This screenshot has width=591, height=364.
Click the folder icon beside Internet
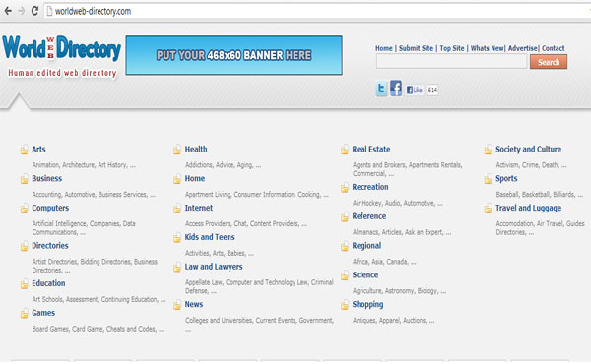point(177,209)
